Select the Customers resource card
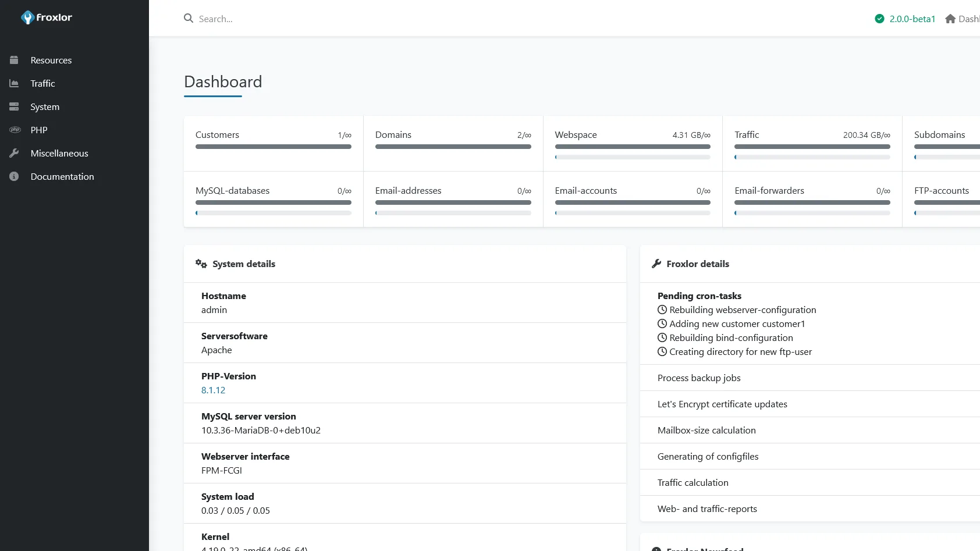Screen dimensions: 980x551 coord(273,143)
